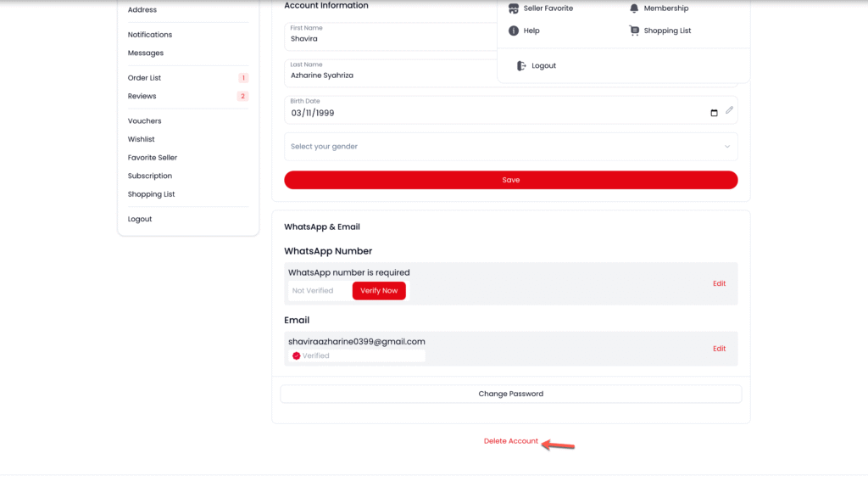Go to Wishlist in the sidebar
The height and width of the screenshot is (481, 868).
pos(142,139)
